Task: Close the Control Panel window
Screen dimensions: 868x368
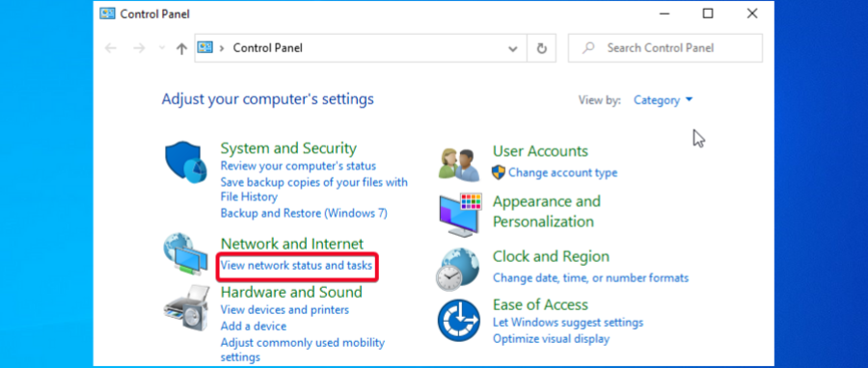Action: pos(751,13)
